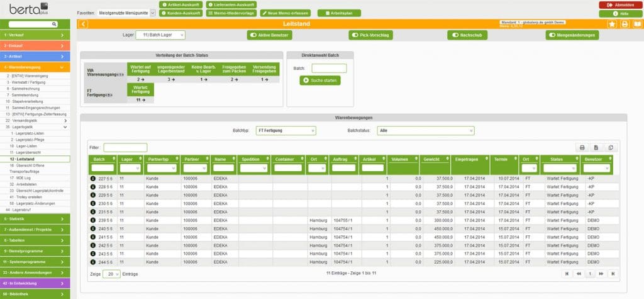Click the printer icon in orange header
Screen dimensions: 644x299
(x=625, y=24)
